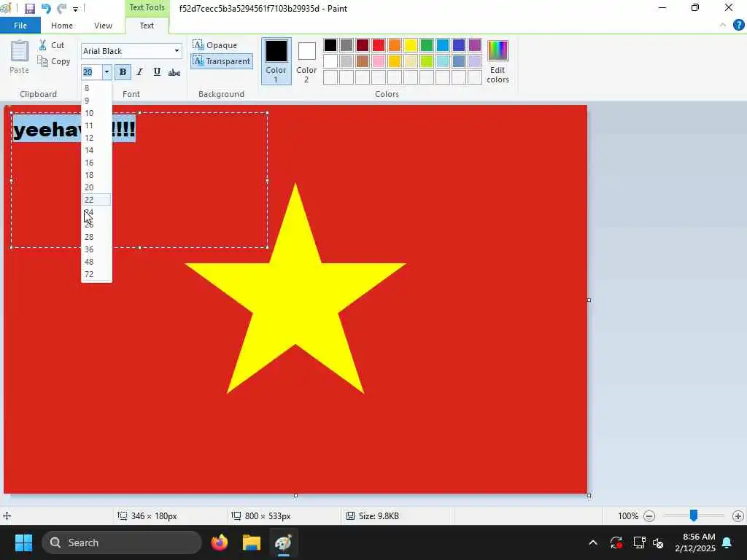Choose font size 22 from list
The image size is (747, 560).
pyautogui.click(x=97, y=200)
